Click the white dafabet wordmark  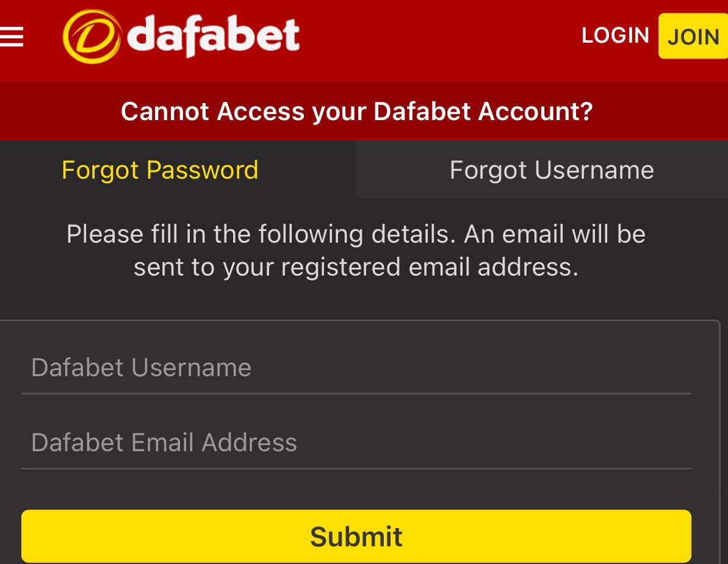214,37
